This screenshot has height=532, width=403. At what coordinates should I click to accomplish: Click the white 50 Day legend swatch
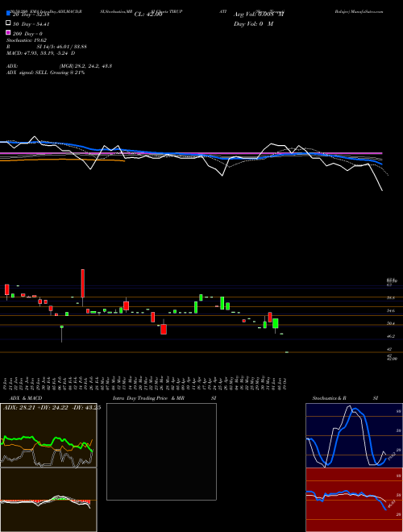8,23
